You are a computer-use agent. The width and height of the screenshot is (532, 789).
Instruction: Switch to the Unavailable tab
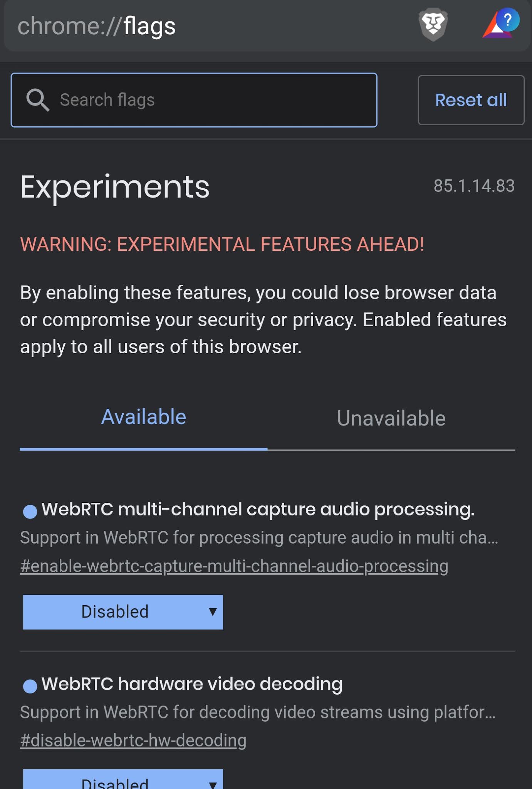(x=391, y=418)
